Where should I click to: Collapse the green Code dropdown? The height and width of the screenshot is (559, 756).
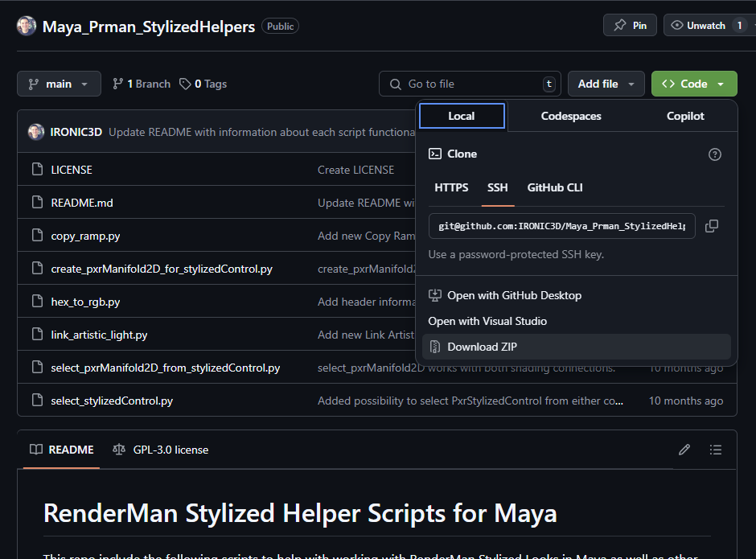coord(694,84)
